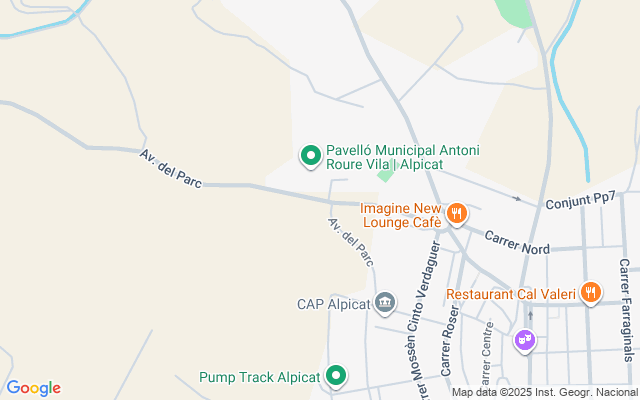Select the Pump Track Alpicat green pin
This screenshot has height=400, width=640.
[336, 376]
